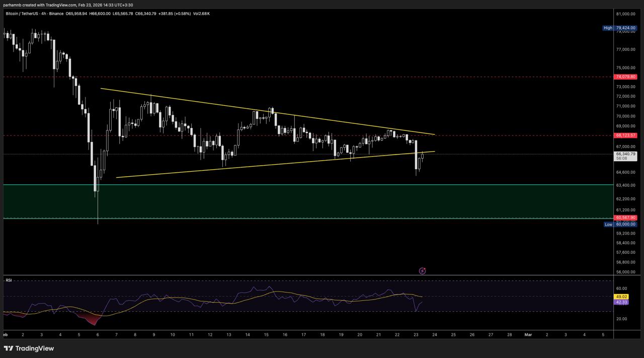
Task: Select the red 74,079.80 price label
Action: (625, 77)
